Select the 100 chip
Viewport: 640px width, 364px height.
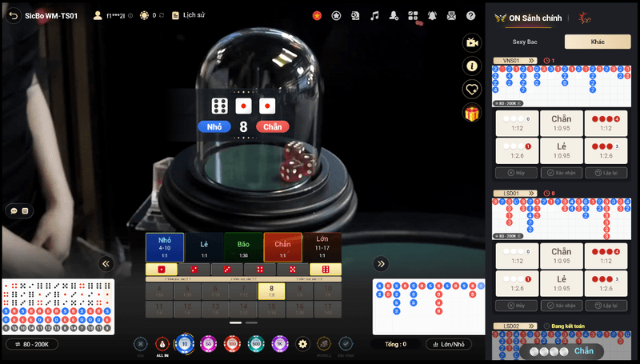(x=232, y=344)
